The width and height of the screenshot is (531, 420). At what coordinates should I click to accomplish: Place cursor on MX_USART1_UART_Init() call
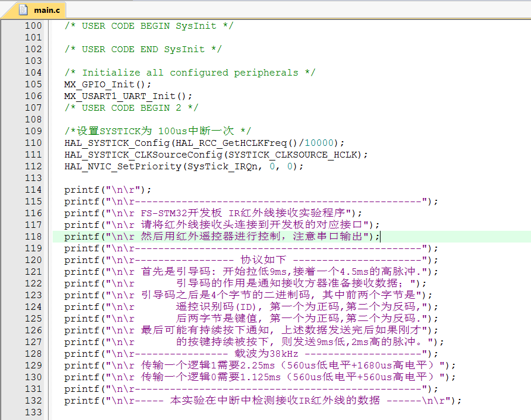(x=128, y=96)
